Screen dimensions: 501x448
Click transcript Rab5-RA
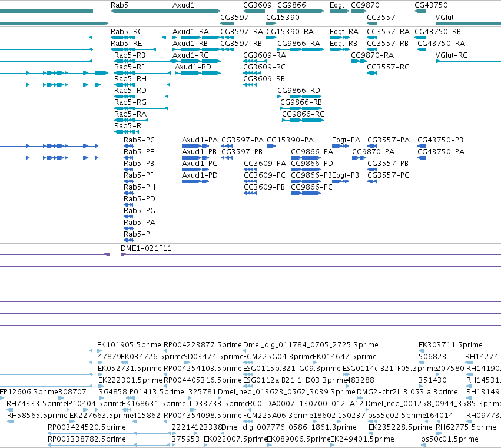point(130,114)
